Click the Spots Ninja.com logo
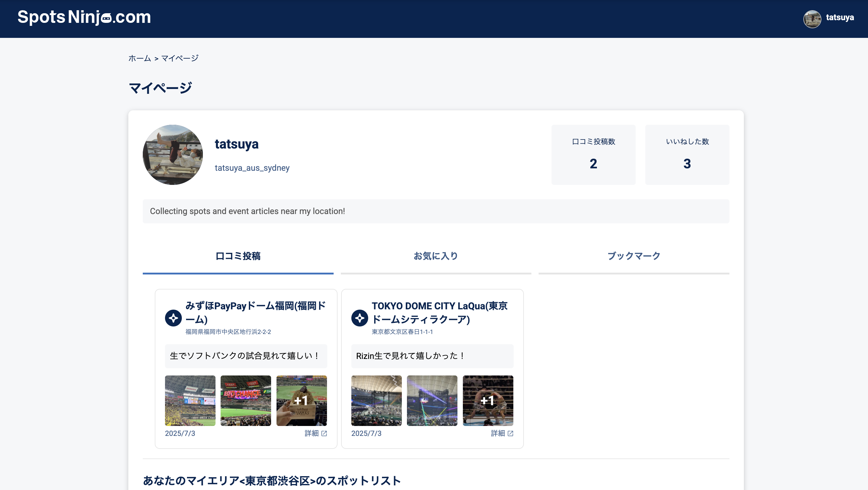Viewport: 868px width, 490px height. (x=84, y=17)
